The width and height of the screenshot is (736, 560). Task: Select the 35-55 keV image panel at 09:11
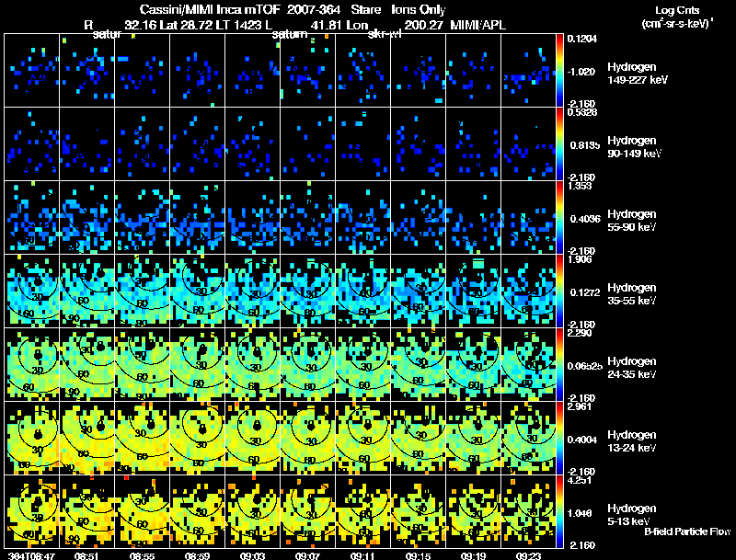(x=362, y=291)
